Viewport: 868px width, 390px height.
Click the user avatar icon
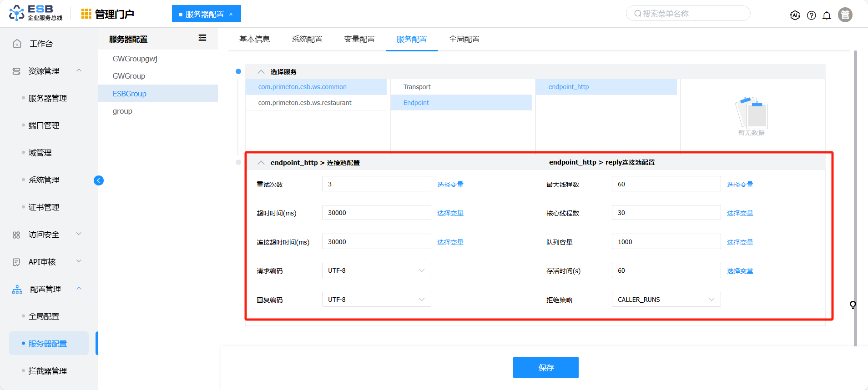(x=845, y=15)
